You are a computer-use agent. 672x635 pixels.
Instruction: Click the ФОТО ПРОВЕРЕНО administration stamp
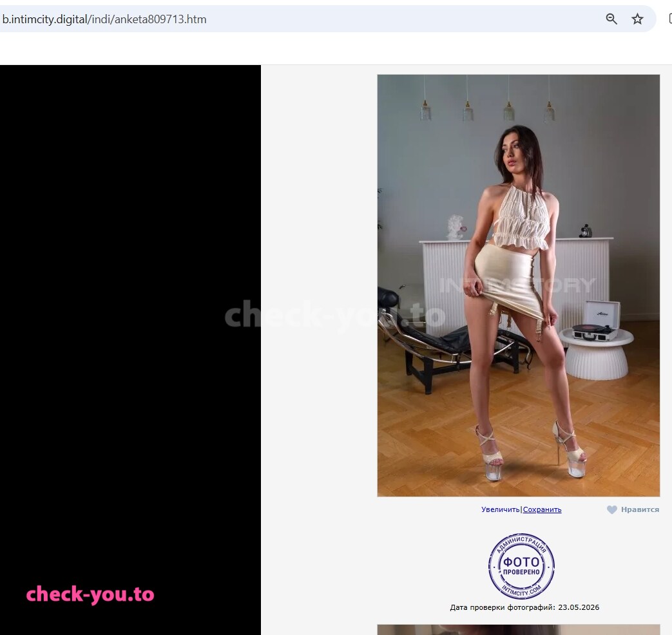coord(521,565)
